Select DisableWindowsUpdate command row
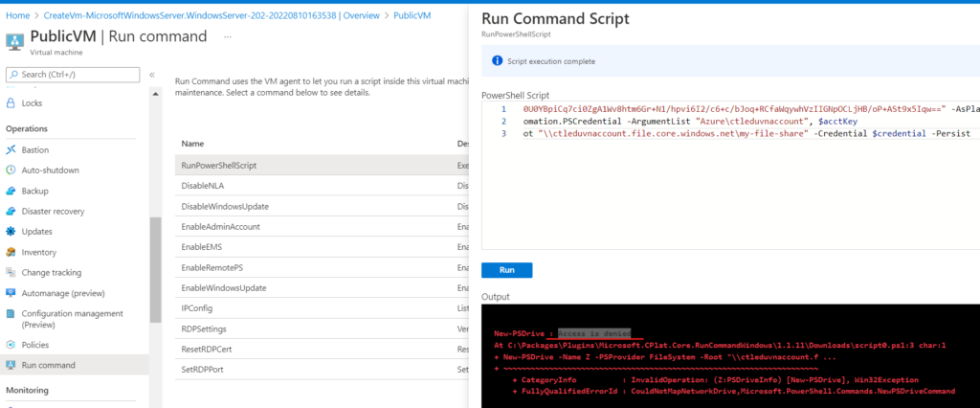This screenshot has width=980, height=408. tap(322, 207)
